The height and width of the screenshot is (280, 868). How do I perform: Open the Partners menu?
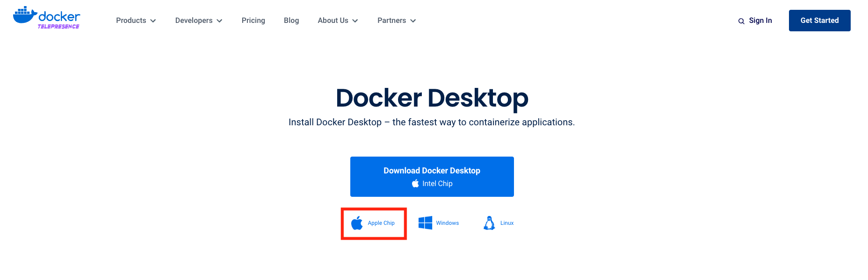(397, 21)
